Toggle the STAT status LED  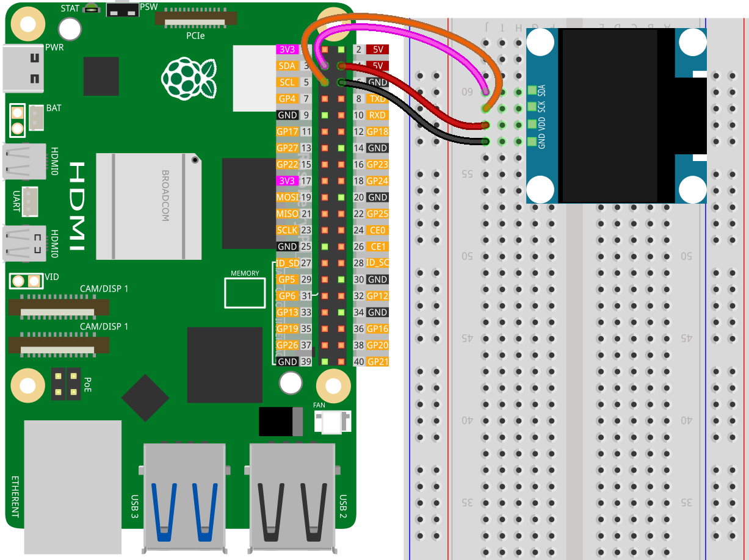(x=92, y=9)
